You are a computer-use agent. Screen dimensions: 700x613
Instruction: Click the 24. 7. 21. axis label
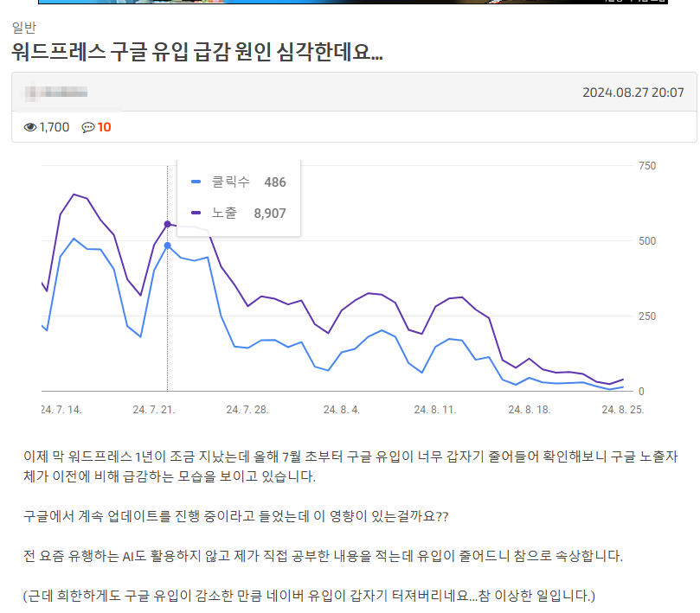coord(154,410)
